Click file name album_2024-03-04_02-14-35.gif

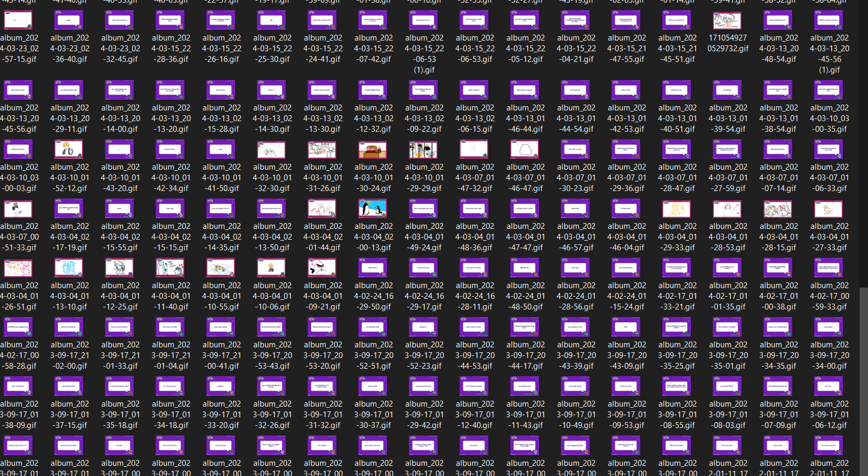tap(222, 237)
